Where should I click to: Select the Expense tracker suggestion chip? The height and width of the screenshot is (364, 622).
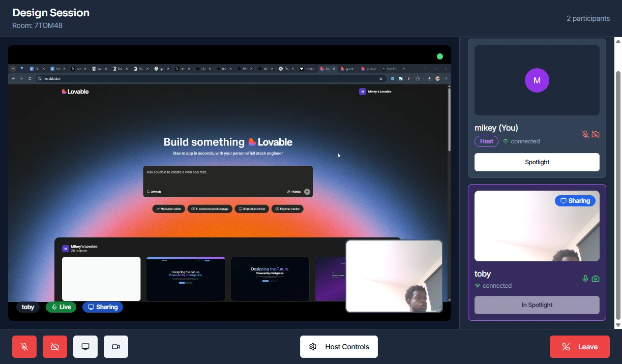287,209
